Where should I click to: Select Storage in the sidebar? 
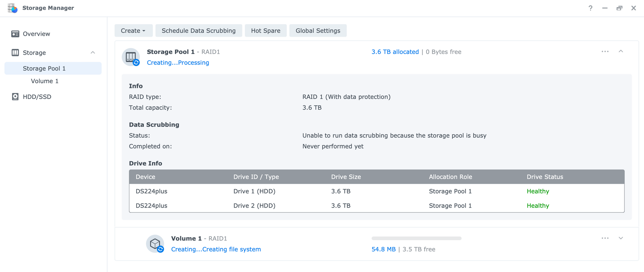[x=34, y=53]
